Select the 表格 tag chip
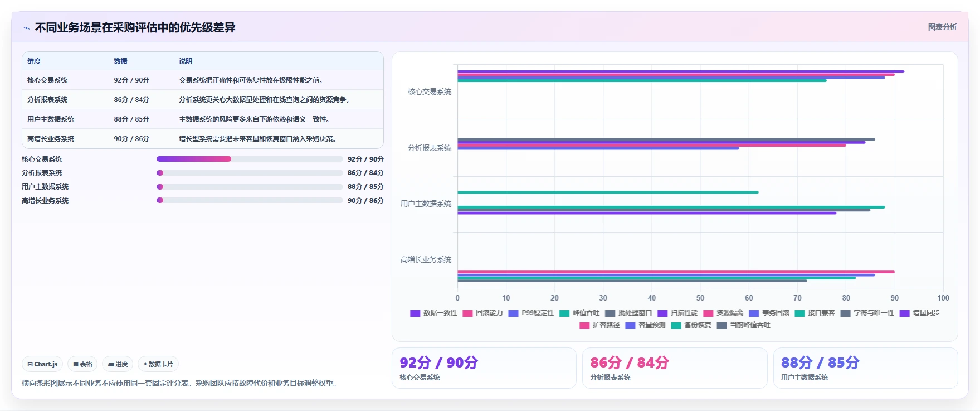Screen dimensions: 980x411 [82, 364]
